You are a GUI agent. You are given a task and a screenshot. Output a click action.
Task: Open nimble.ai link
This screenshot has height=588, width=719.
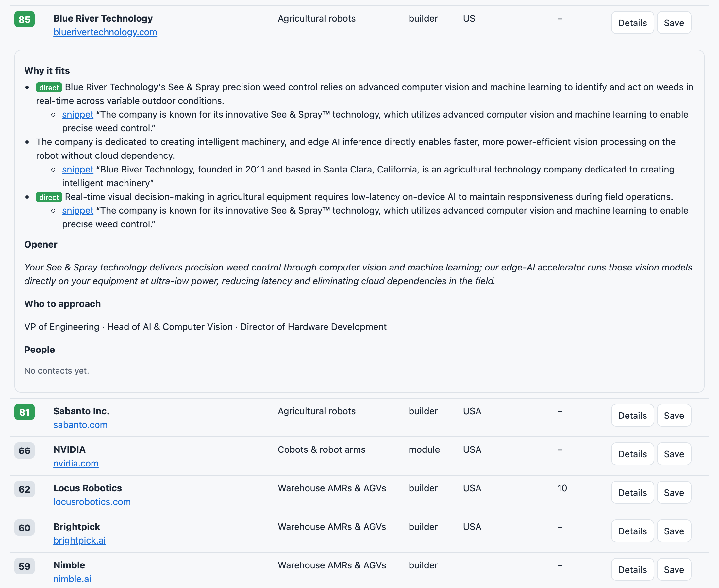pyautogui.click(x=72, y=579)
